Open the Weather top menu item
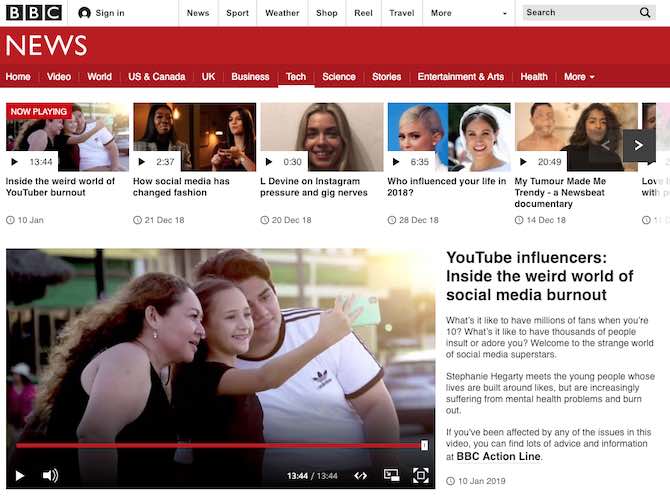 282,13
